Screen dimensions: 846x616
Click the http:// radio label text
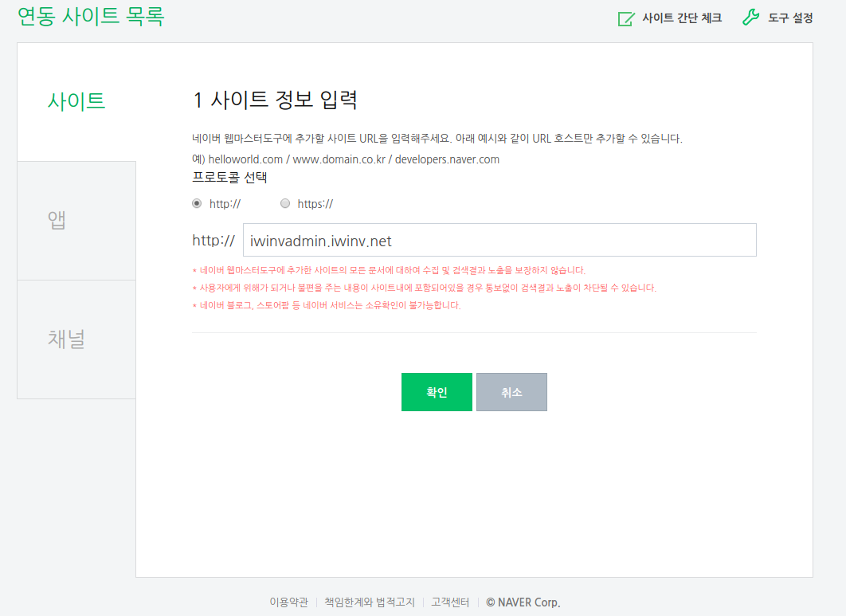225,204
